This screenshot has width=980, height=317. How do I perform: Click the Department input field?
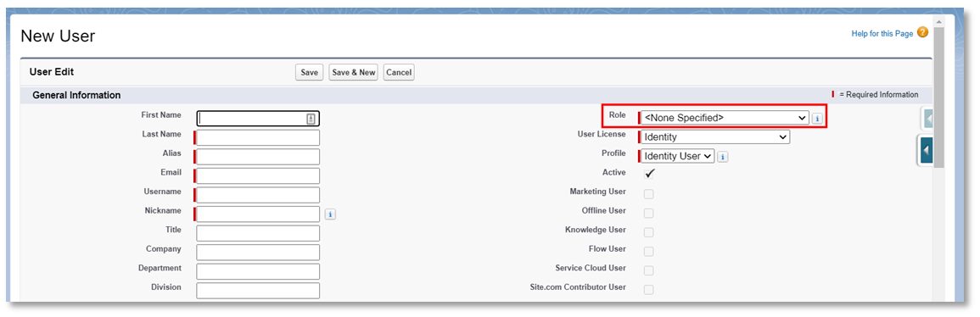pyautogui.click(x=258, y=271)
